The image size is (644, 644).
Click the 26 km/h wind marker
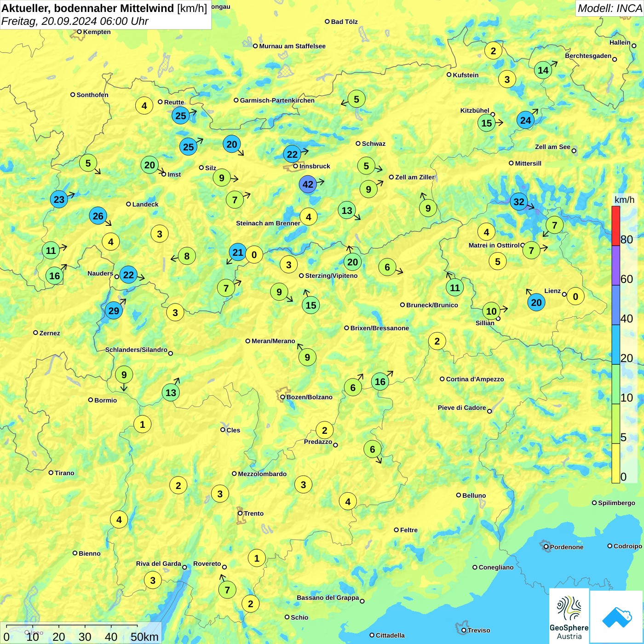(98, 216)
